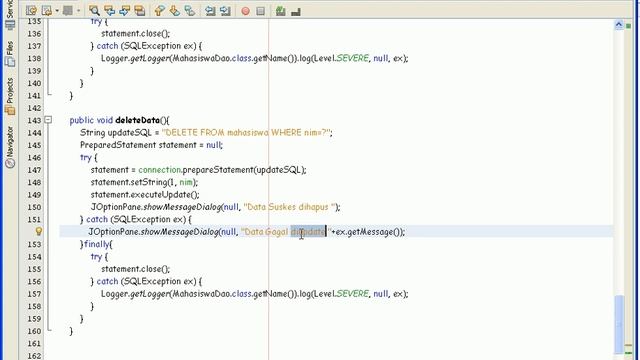Open the Navigator side tab
640x360 pixels.
coord(10,147)
